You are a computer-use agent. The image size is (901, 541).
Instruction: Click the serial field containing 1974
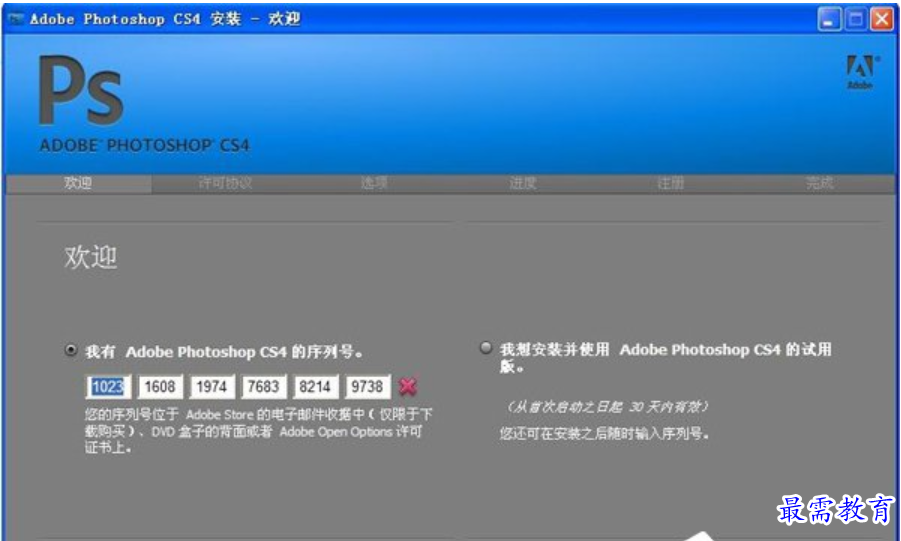point(212,387)
